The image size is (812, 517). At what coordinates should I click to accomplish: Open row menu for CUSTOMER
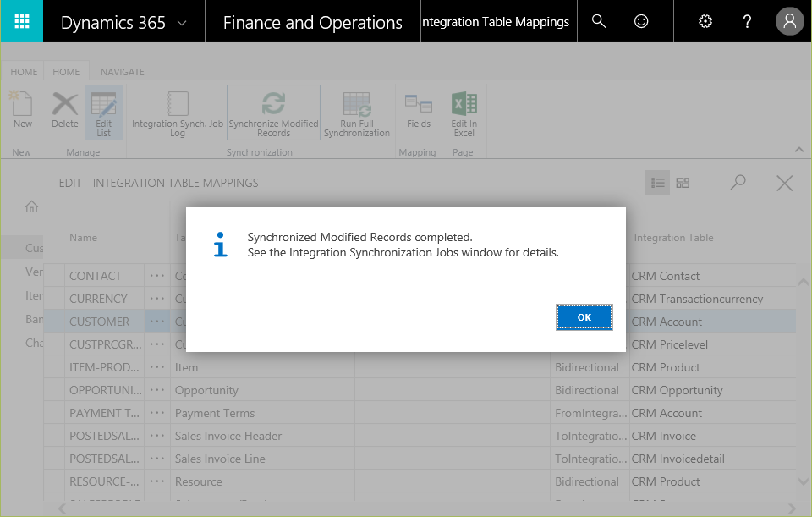click(x=157, y=322)
